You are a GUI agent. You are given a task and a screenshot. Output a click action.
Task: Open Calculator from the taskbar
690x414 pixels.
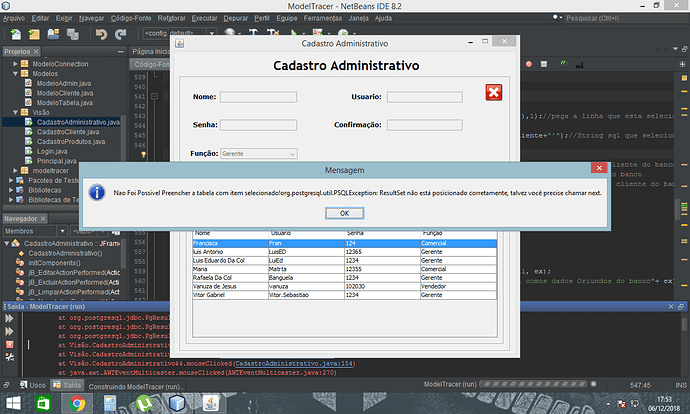110,403
